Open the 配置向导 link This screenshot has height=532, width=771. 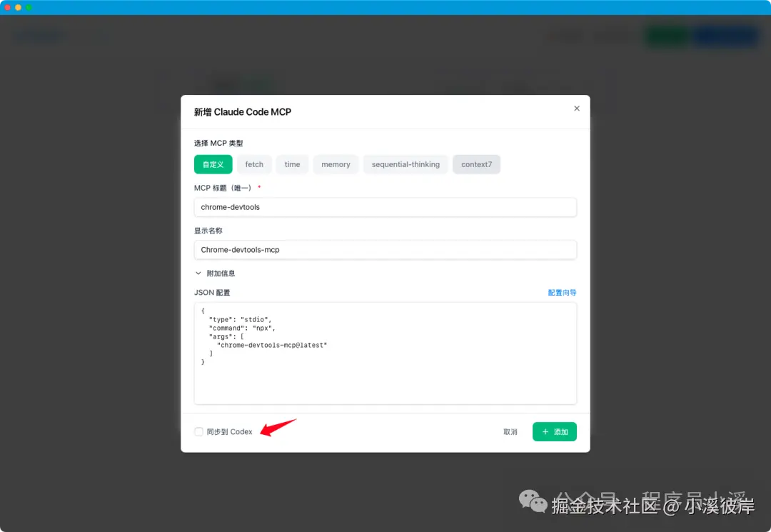(562, 293)
